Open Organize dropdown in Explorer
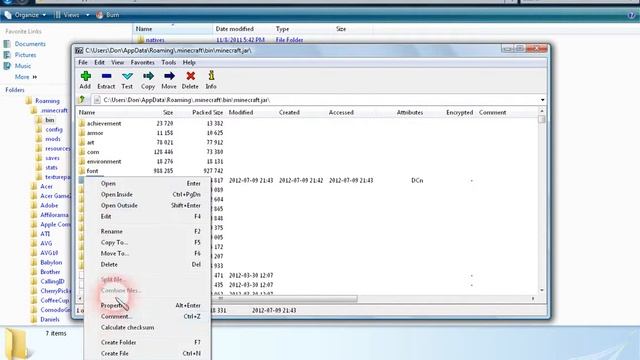The height and width of the screenshot is (360, 640). (x=25, y=15)
